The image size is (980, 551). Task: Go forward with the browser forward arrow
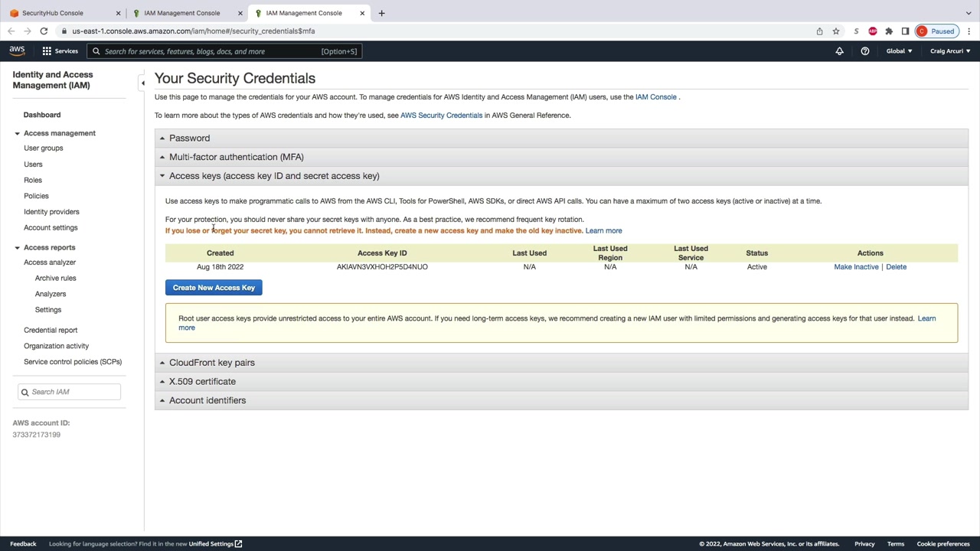(28, 31)
